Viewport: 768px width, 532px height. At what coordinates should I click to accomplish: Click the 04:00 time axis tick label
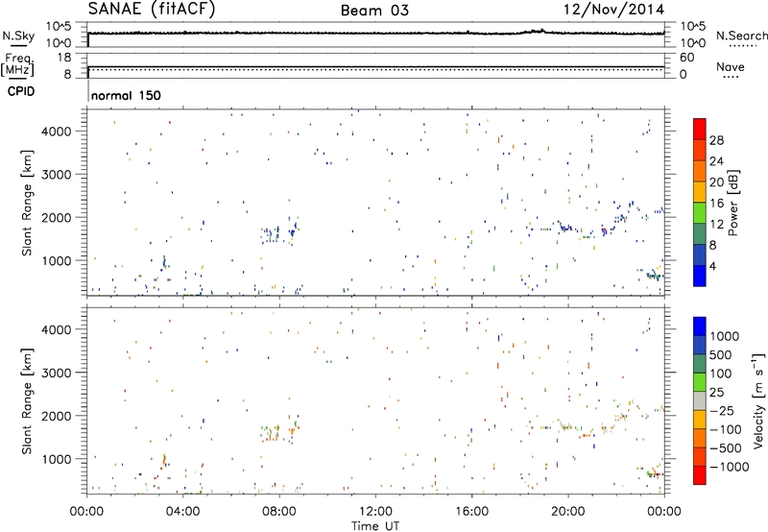point(182,512)
